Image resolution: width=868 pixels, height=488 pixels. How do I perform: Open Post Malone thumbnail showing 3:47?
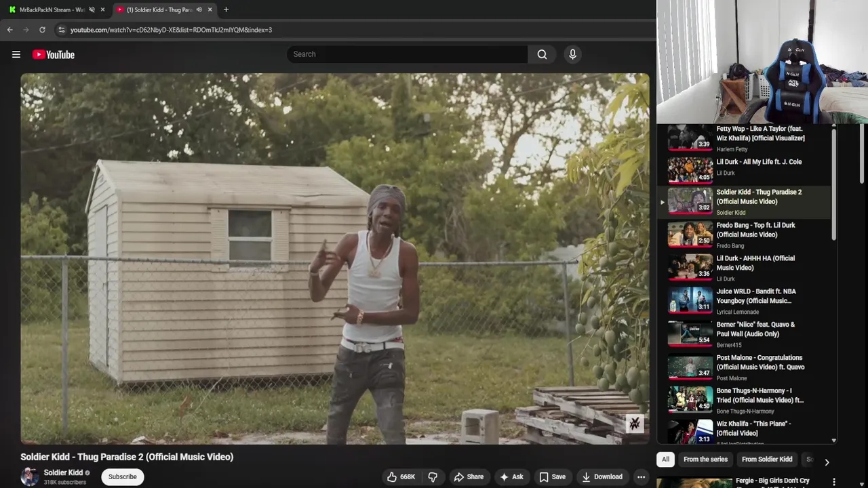[690, 367]
